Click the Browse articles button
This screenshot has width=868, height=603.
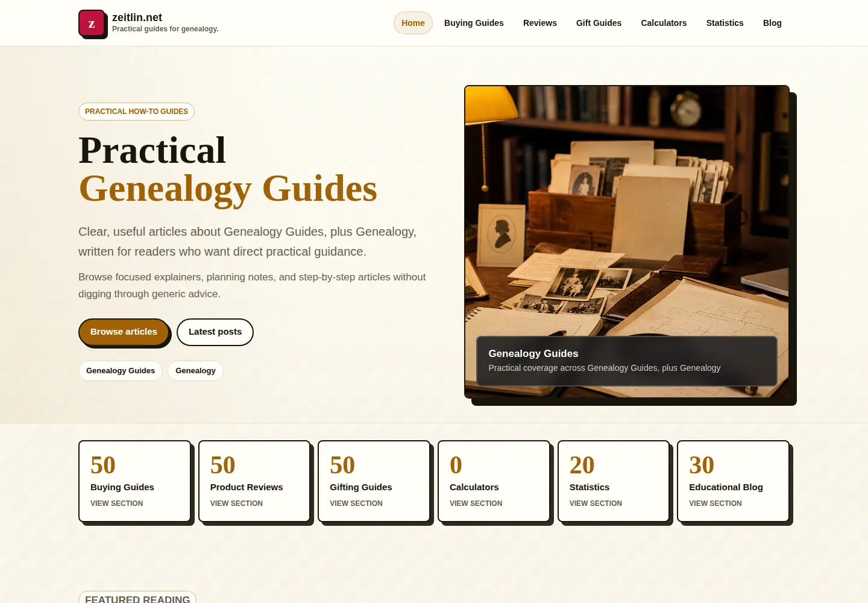(124, 332)
